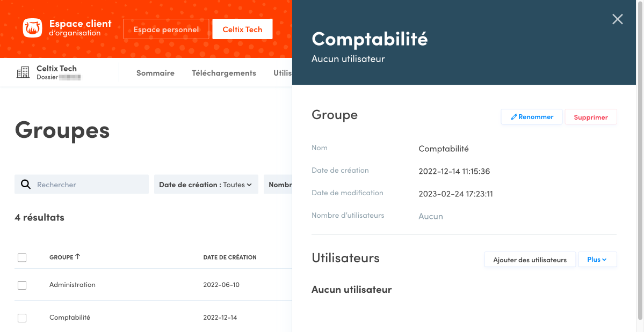Open the partially hidden Nombre filter

pos(279,185)
